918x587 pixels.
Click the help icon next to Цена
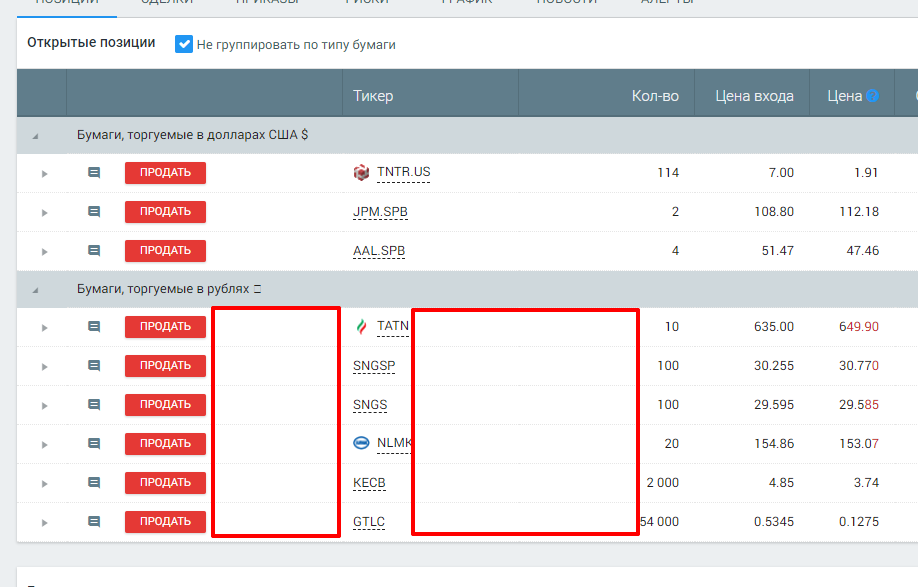(872, 96)
